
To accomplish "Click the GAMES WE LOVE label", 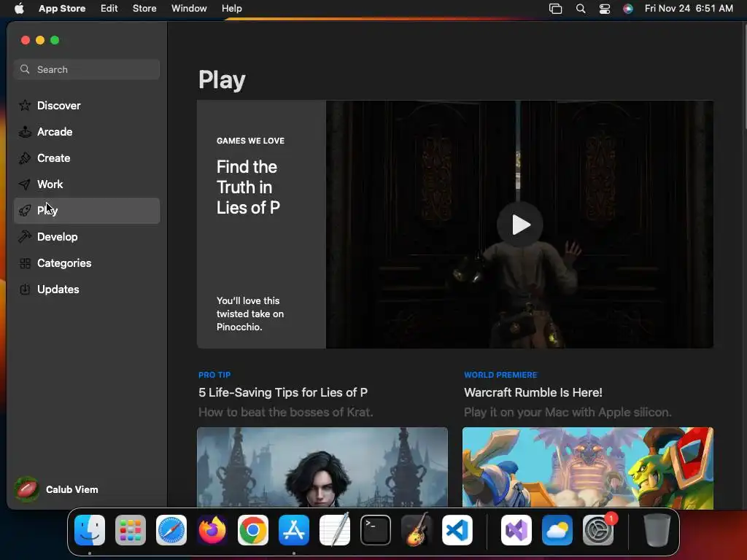I will (251, 141).
